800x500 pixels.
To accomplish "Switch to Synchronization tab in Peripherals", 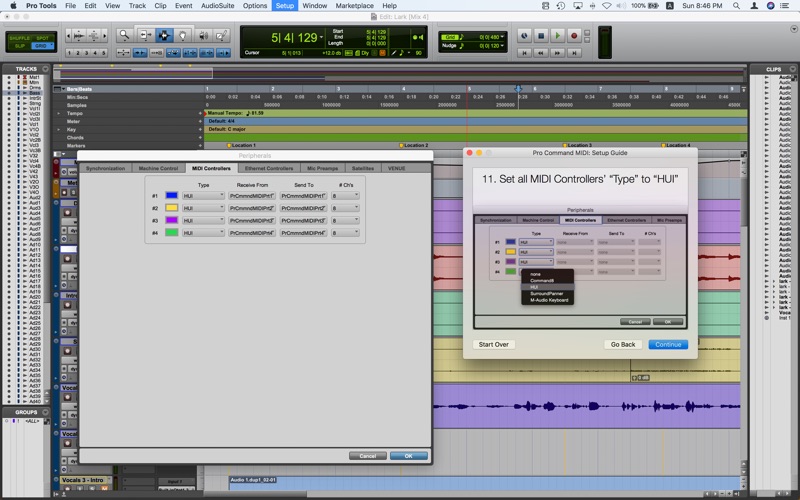I will click(105, 168).
